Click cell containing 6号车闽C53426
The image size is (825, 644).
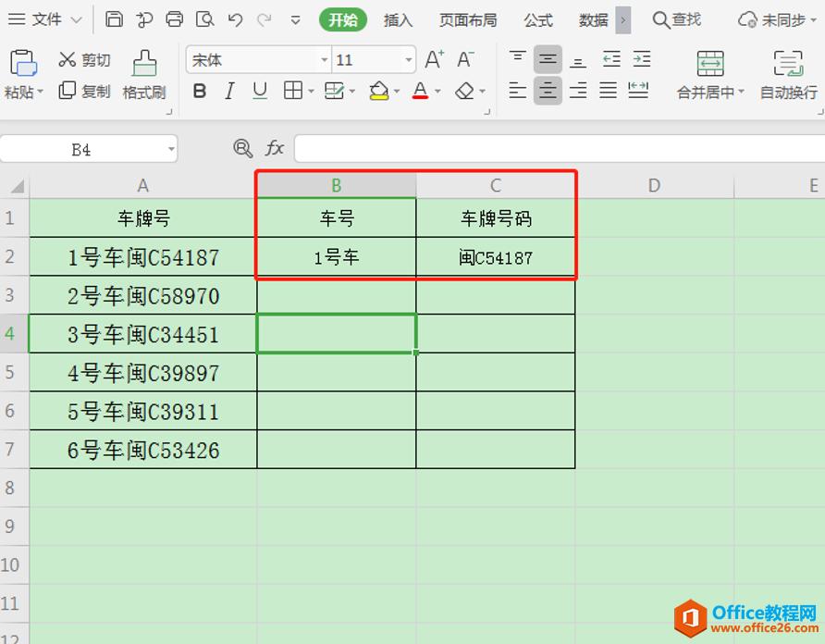pos(143,450)
